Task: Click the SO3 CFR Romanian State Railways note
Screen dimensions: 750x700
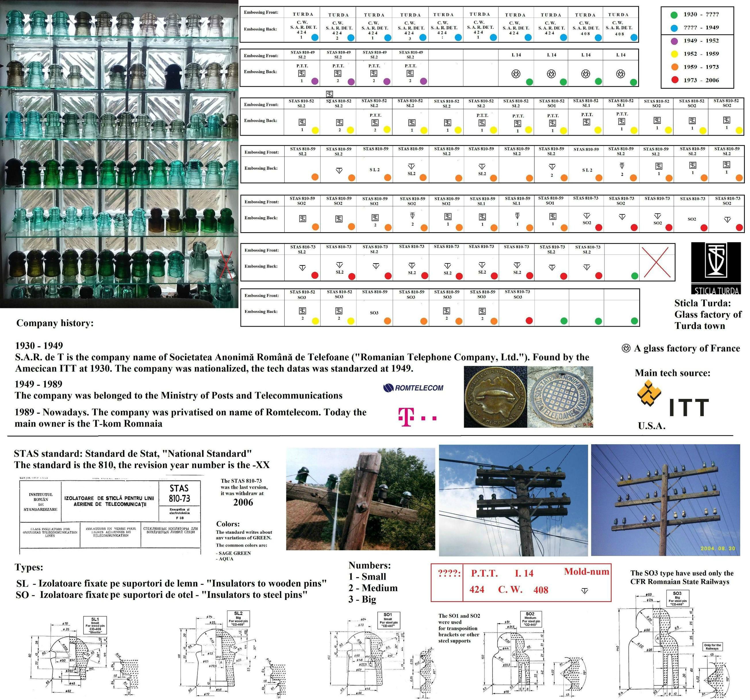Action: pyautogui.click(x=682, y=577)
